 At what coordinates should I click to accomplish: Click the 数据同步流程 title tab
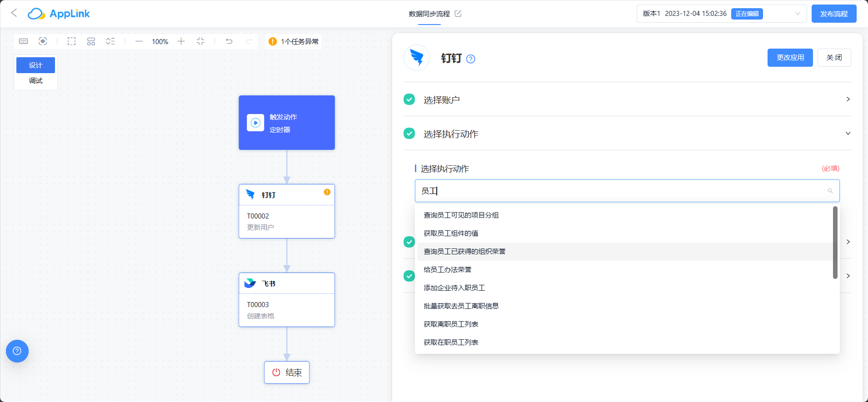click(x=429, y=14)
